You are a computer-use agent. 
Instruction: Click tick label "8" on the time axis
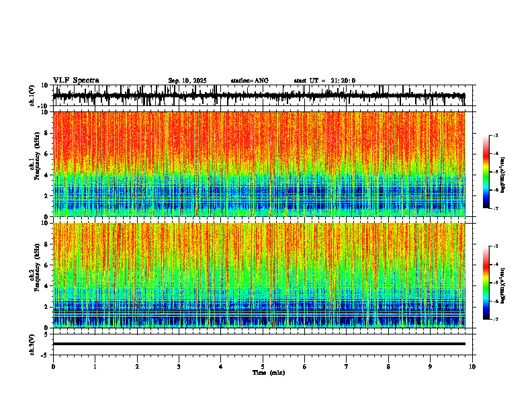(388, 367)
